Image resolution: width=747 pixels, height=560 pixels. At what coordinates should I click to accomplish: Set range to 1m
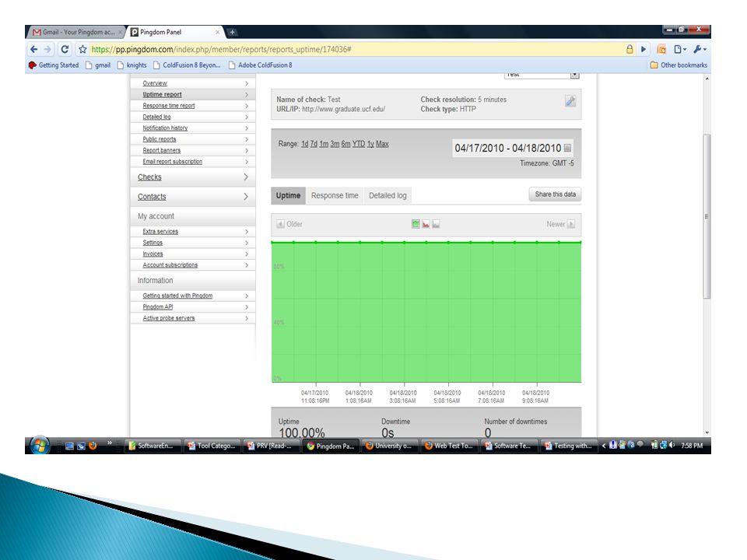tap(324, 144)
